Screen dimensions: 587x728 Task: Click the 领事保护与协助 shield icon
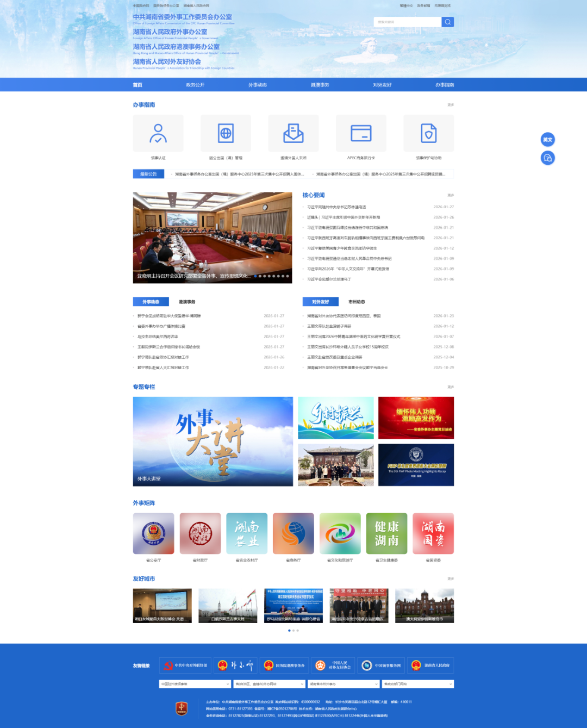tap(429, 133)
